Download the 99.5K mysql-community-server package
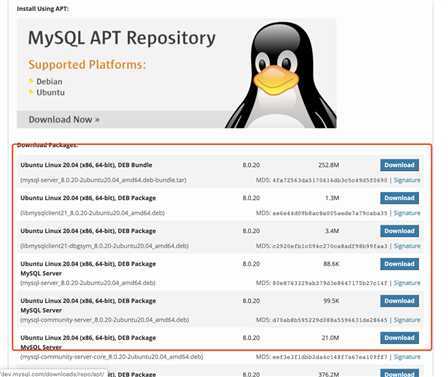 [399, 301]
